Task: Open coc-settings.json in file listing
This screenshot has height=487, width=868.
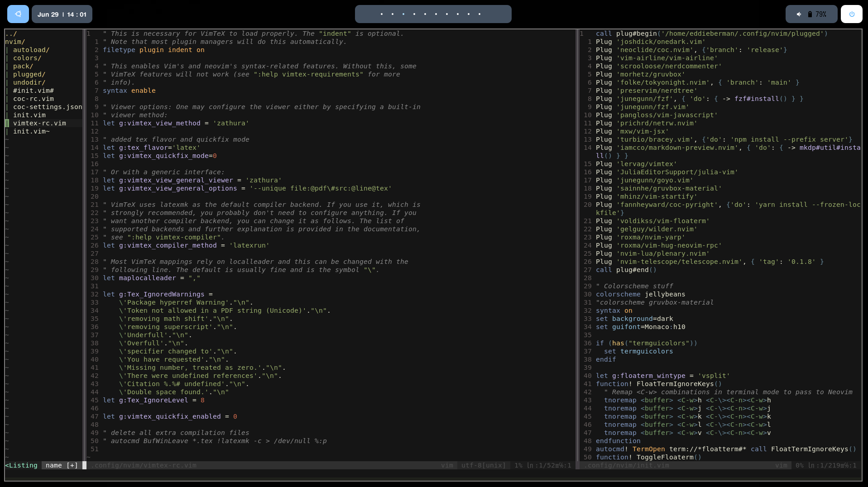Action: [48, 107]
